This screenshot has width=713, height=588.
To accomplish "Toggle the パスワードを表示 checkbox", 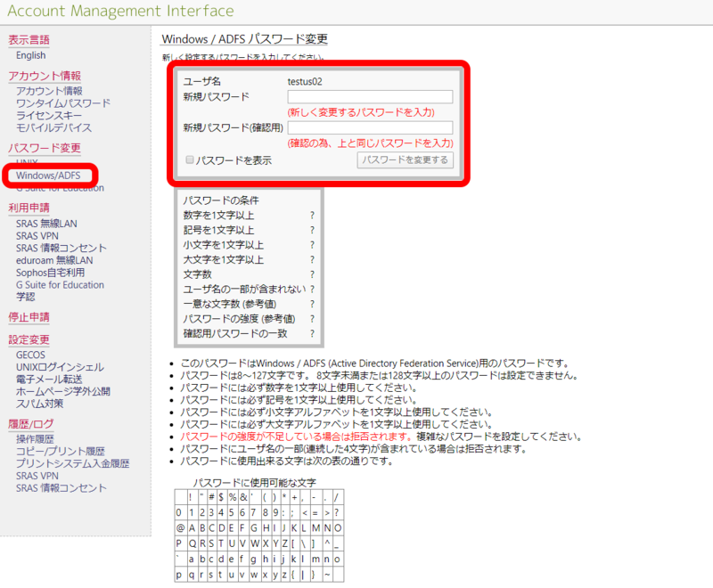I will pos(190,159).
